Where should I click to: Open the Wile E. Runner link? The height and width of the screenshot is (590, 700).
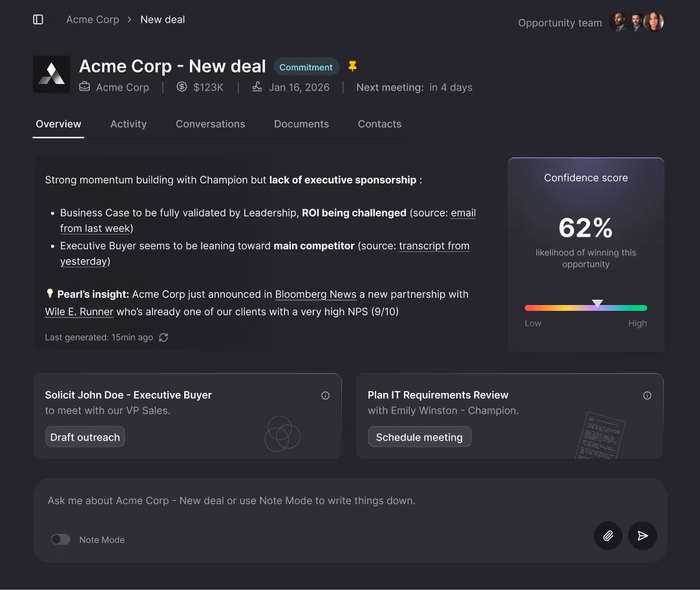click(x=79, y=312)
